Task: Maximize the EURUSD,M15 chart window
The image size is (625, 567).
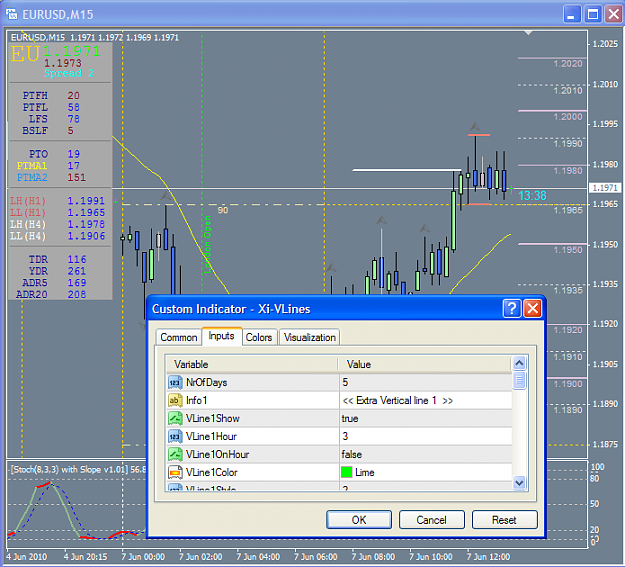Action: [x=593, y=14]
